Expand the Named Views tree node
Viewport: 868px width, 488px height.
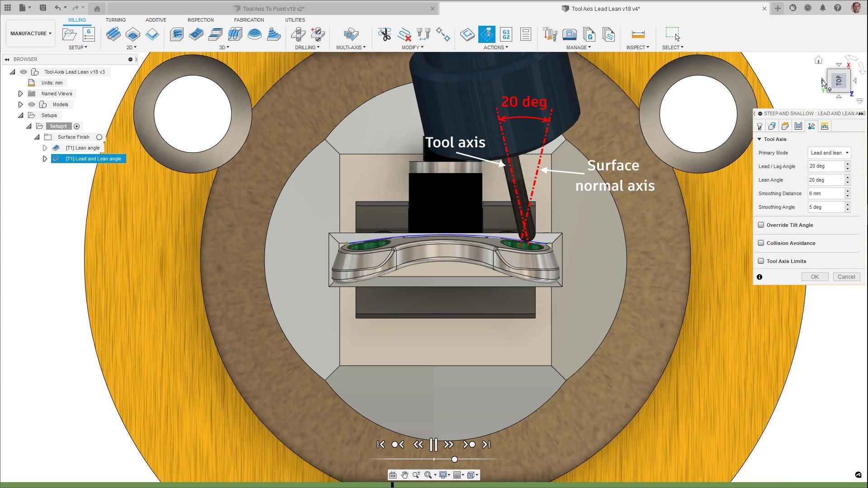click(x=20, y=94)
